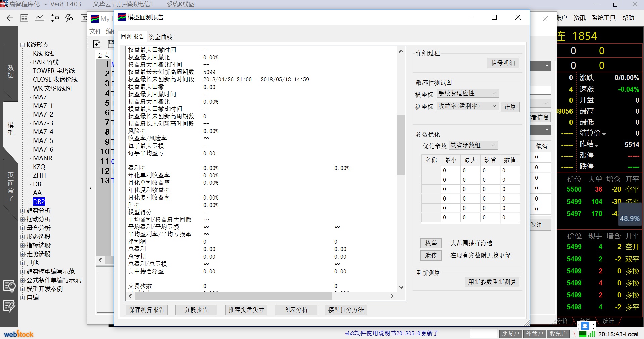The width and height of the screenshot is (644, 339).
Task: Open the 系统工具 menu
Action: [603, 18]
